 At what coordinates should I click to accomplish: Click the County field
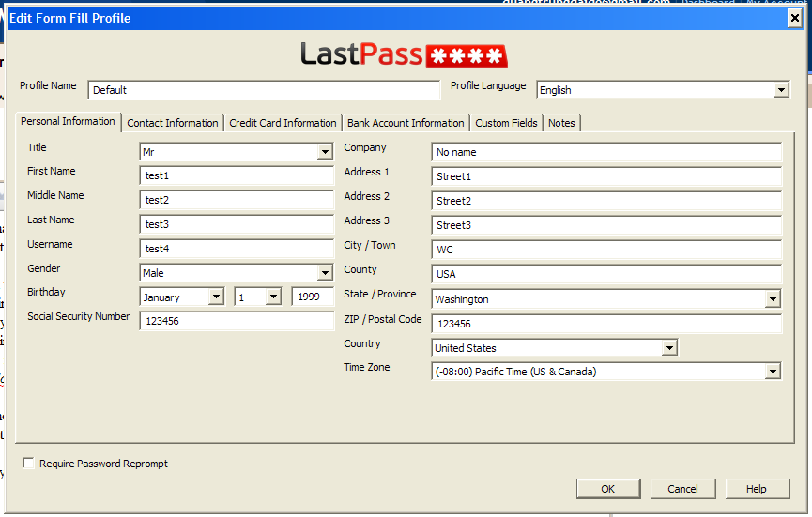(605, 274)
